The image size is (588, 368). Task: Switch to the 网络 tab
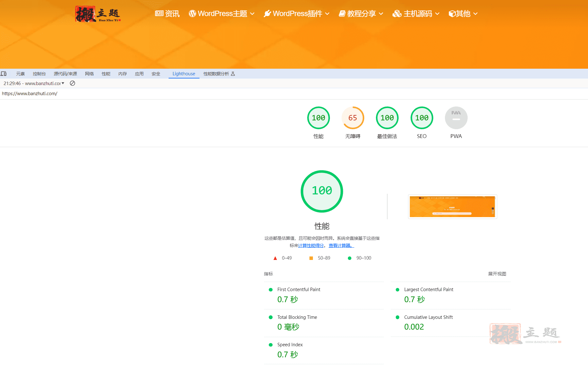point(89,74)
